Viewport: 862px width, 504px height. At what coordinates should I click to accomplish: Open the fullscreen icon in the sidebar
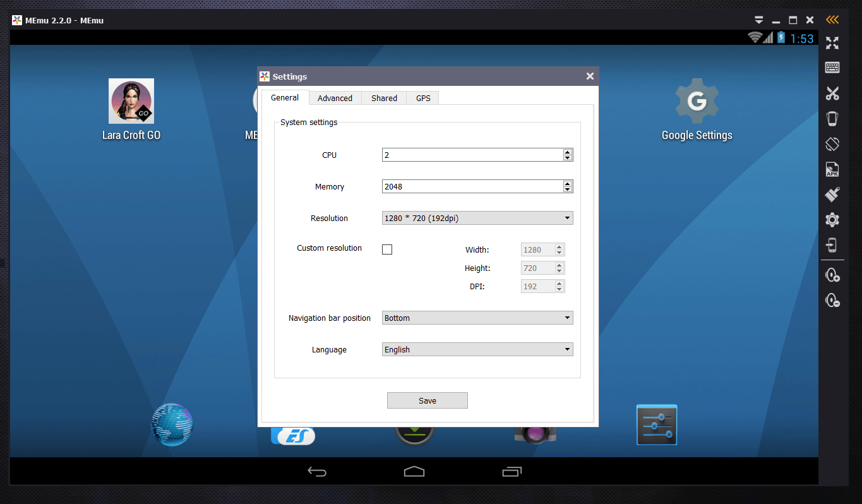pos(832,43)
